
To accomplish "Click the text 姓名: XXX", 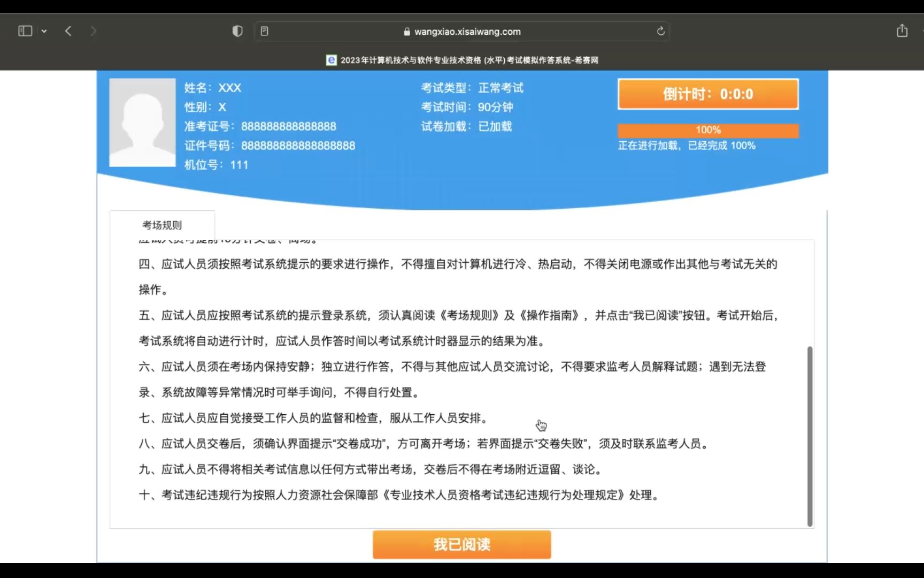I will [213, 88].
